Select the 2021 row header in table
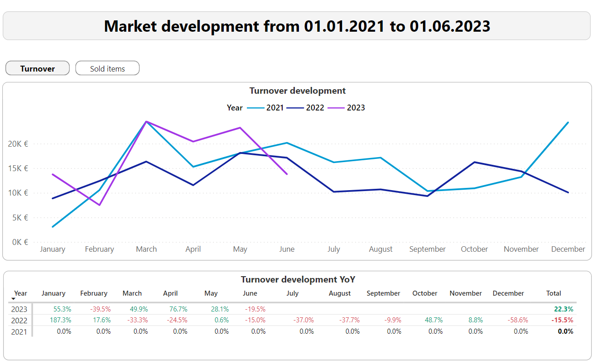The image size is (597, 364). pyautogui.click(x=19, y=331)
